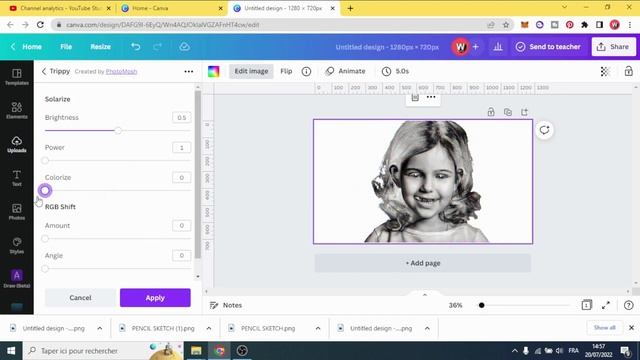Click the redo arrow icon
The height and width of the screenshot is (360, 640).
coord(158,47)
